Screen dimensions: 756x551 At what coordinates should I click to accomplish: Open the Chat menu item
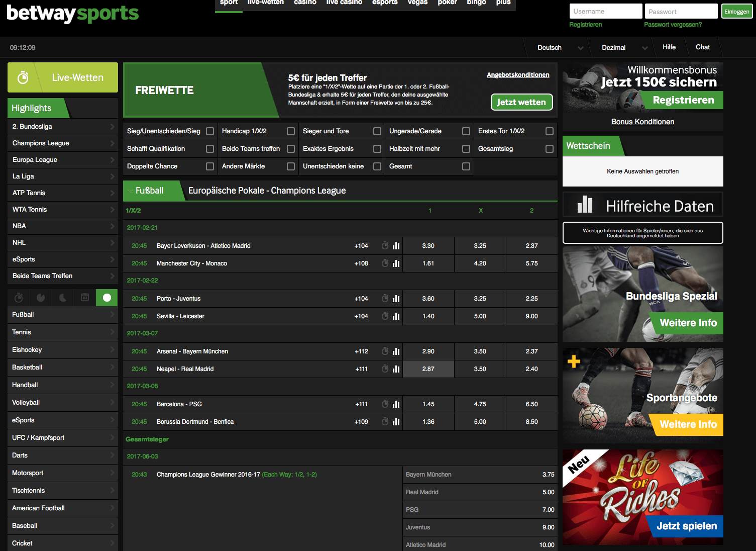703,47
